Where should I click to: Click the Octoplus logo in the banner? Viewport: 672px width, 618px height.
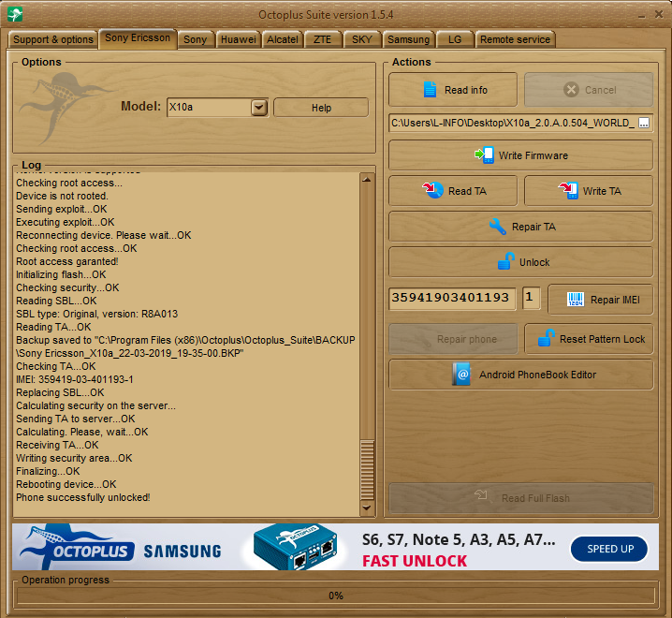click(77, 547)
